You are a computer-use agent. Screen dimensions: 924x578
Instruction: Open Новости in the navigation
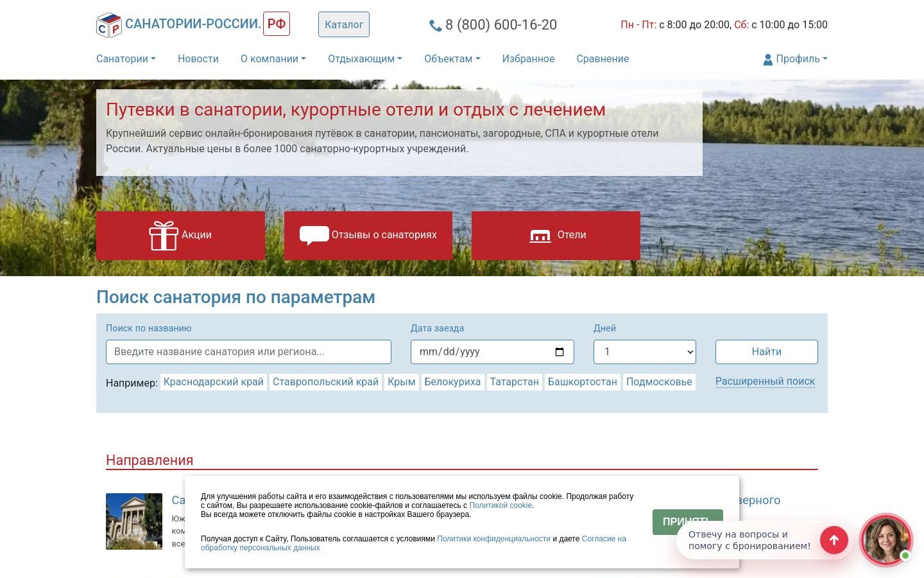198,58
